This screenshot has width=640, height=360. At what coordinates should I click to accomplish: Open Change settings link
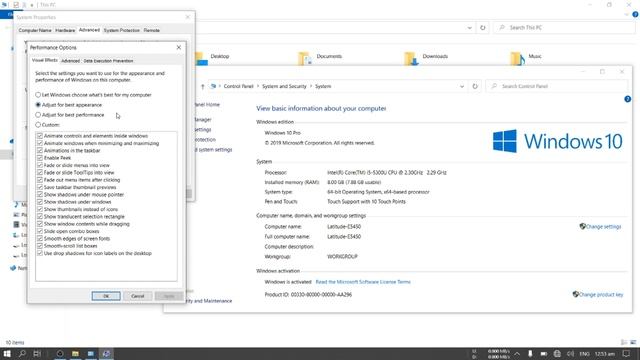[x=603, y=227]
